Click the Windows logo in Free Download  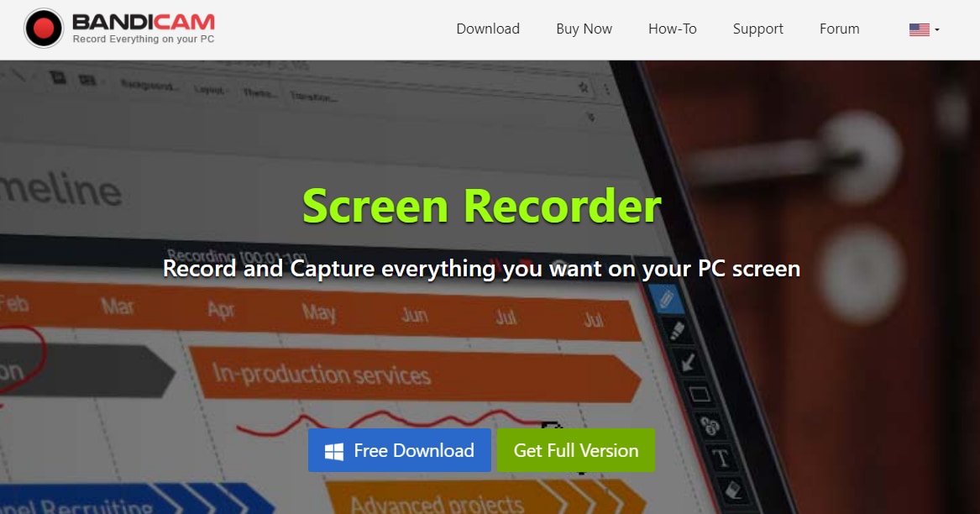pyautogui.click(x=333, y=452)
